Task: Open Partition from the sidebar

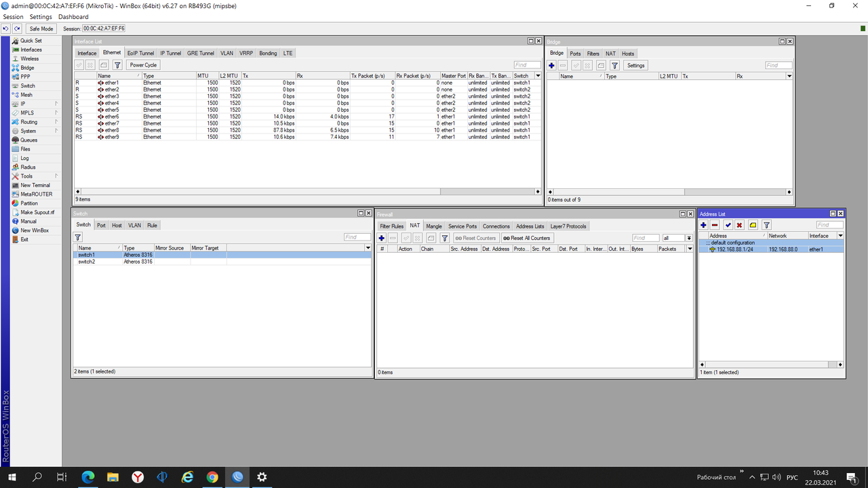Action: coord(29,203)
